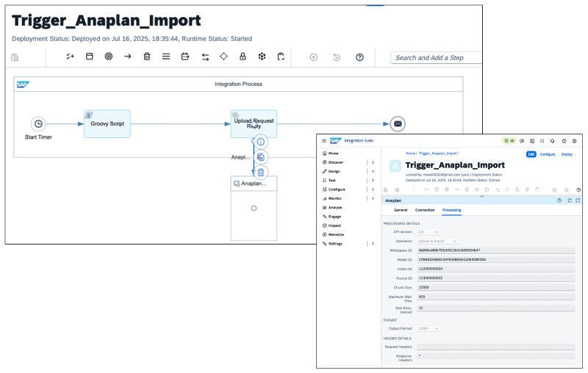The width and height of the screenshot is (588, 373).
Task: Open Analyze in the Integration Suite sidebar
Action: 335,208
